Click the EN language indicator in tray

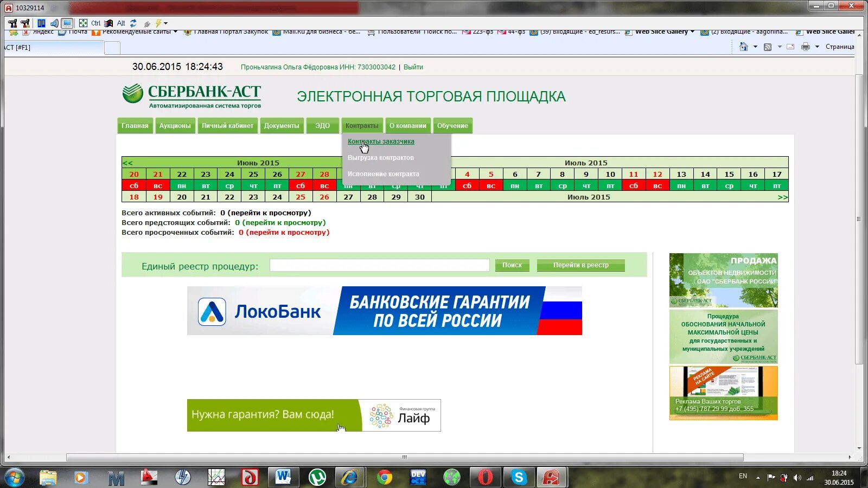click(743, 476)
